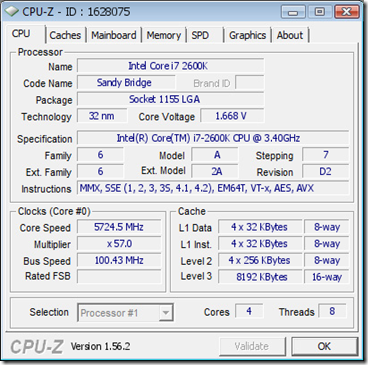
Task: Click the Level 2 4 x 256 KBytes value
Action: pos(260,260)
